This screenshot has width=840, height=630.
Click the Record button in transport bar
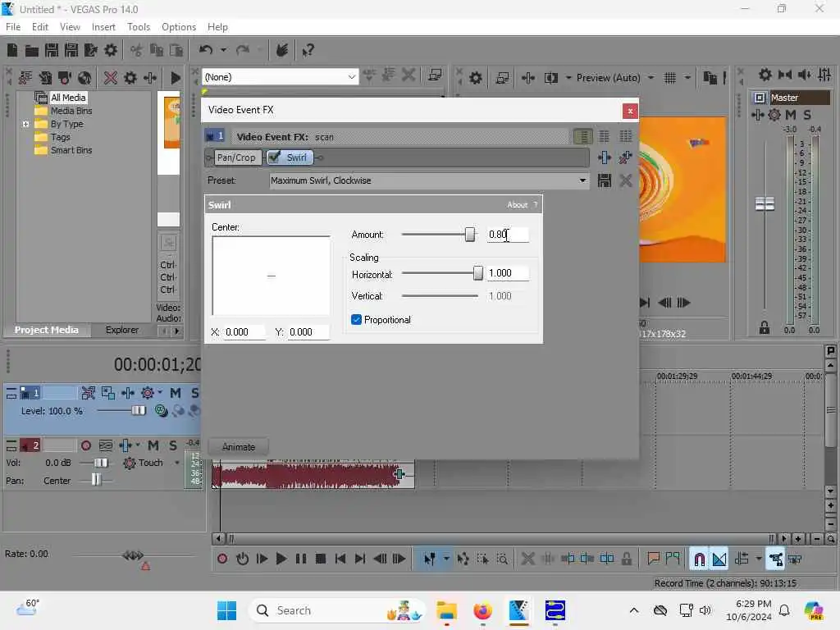click(222, 559)
